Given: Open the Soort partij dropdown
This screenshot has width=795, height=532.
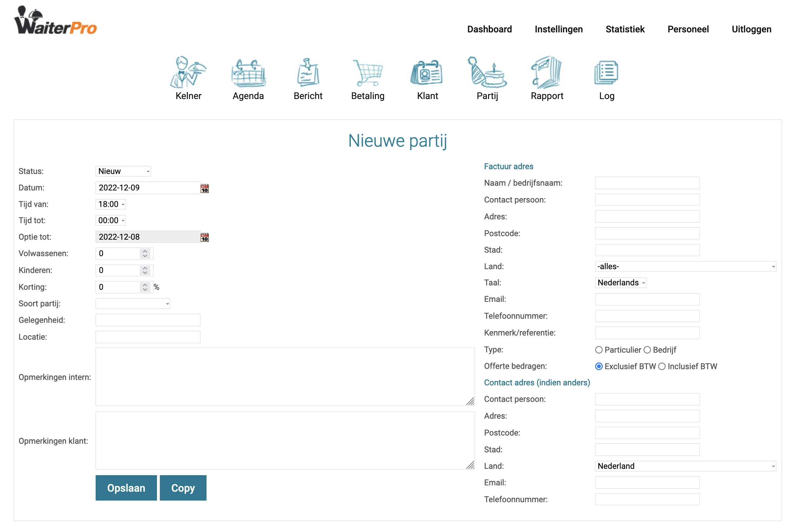Looking at the screenshot, I should click(x=133, y=304).
